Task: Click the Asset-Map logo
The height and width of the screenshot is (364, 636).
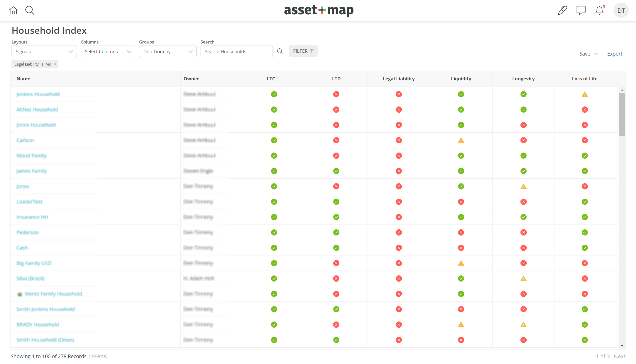Action: pyautogui.click(x=319, y=11)
